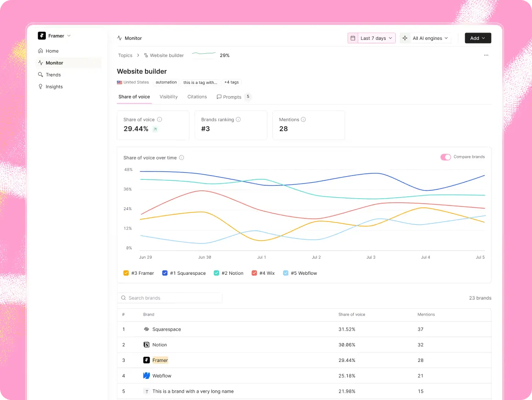Open the three-dots more options menu

point(486,55)
